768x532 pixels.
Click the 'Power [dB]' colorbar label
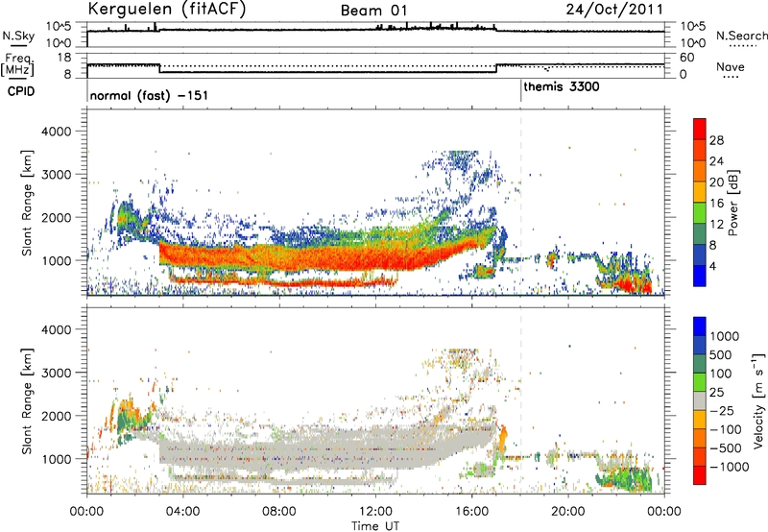tap(732, 203)
